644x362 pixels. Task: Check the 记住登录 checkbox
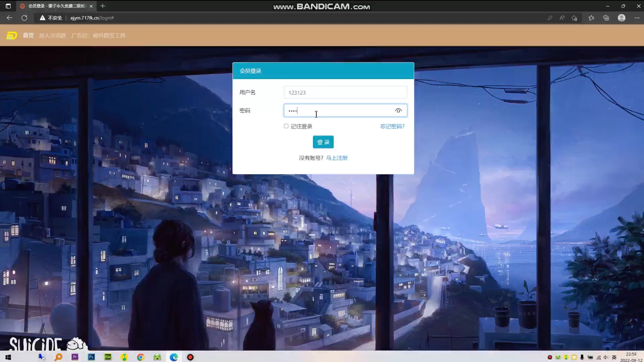tap(286, 126)
